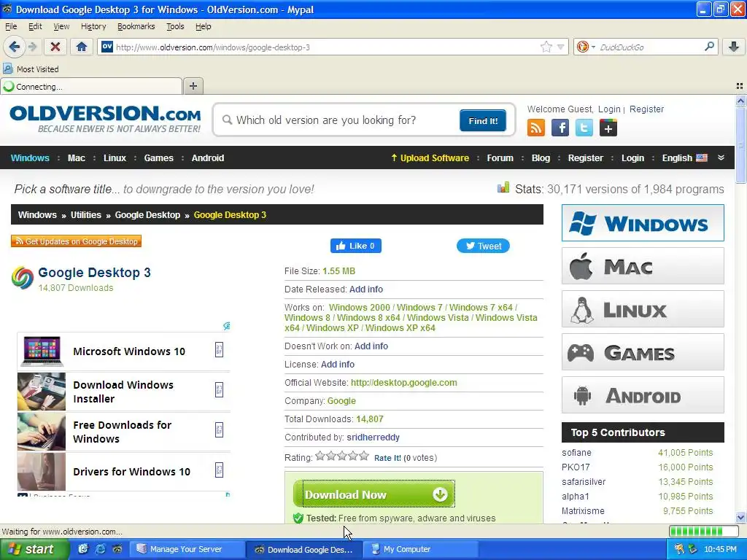Click the vertical scrollbar down arrow
Viewport: 747px width, 560px height.
pos(740,518)
